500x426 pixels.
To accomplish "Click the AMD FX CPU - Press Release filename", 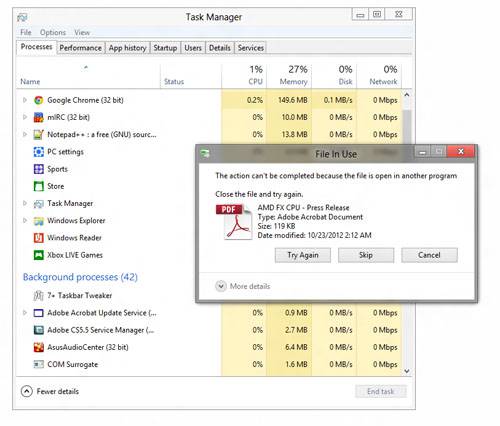I will click(x=303, y=208).
